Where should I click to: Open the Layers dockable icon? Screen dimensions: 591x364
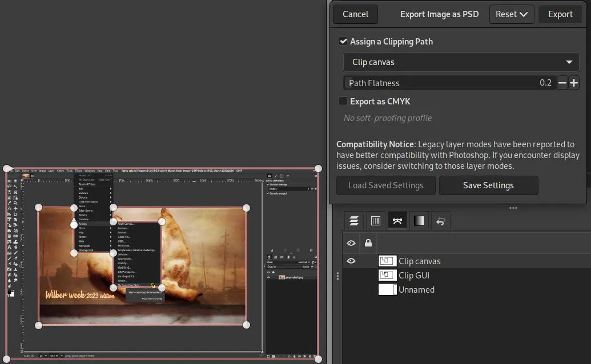(355, 220)
